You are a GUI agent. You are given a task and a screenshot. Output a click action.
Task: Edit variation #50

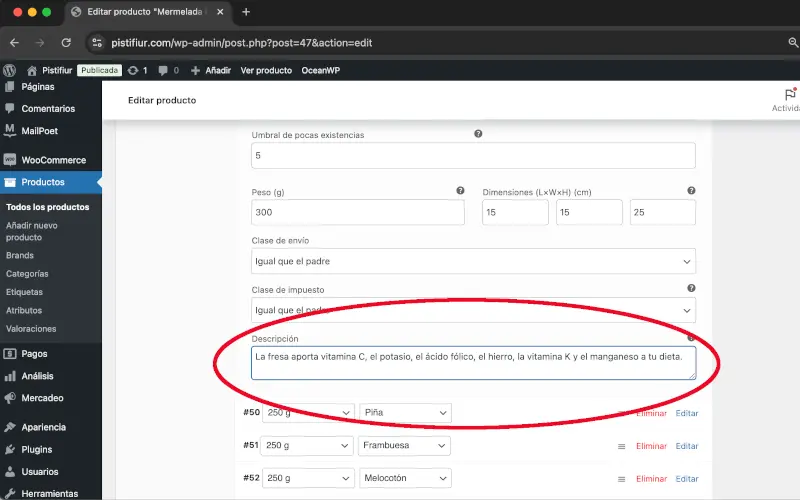tap(687, 413)
